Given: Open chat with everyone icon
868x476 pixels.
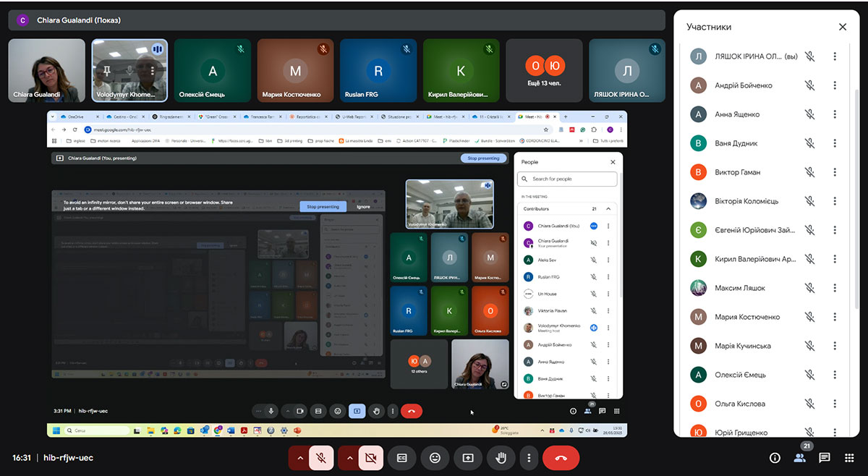Looking at the screenshot, I should 824,458.
